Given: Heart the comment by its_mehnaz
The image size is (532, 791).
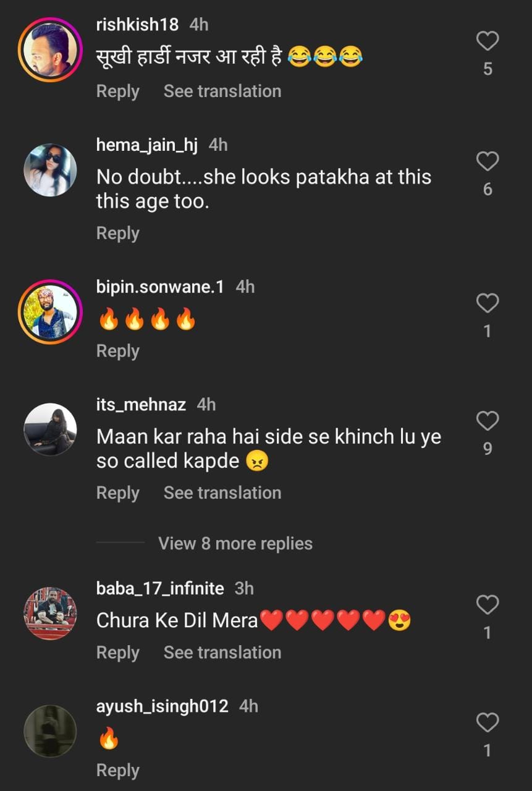Looking at the screenshot, I should 488,421.
